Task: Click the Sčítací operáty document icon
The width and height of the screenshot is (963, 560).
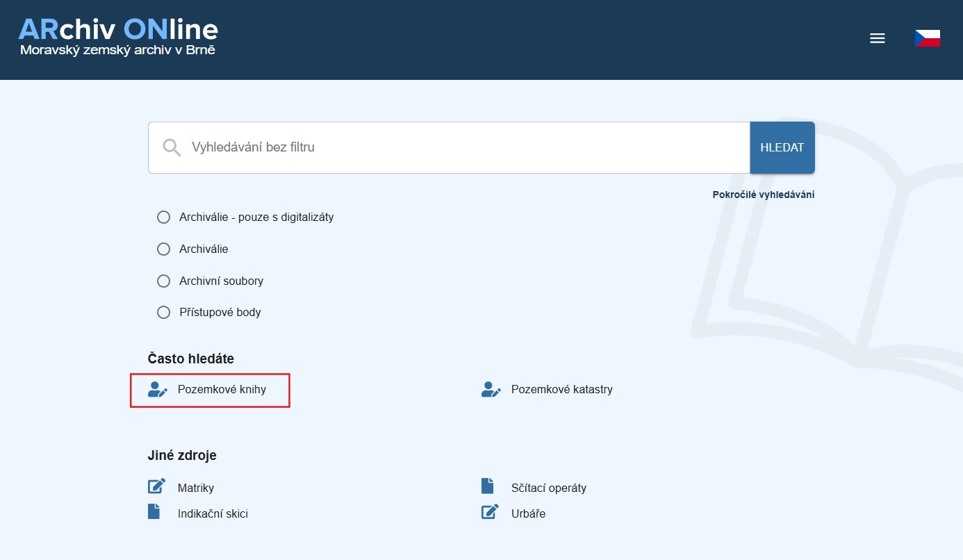Action: click(487, 486)
